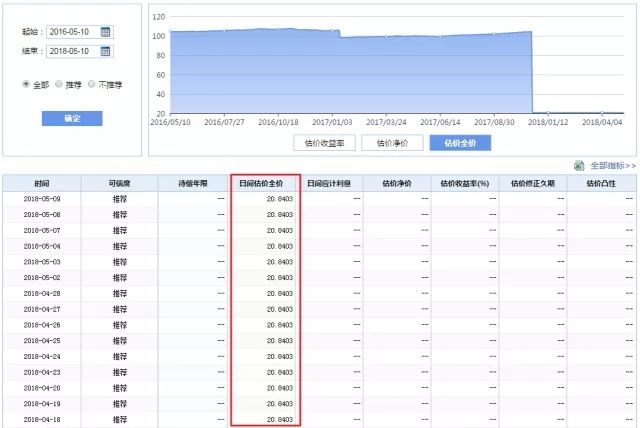Click chart data point at 2017/06/14
Image resolution: width=640 pixels, height=428 pixels.
pyautogui.click(x=440, y=36)
